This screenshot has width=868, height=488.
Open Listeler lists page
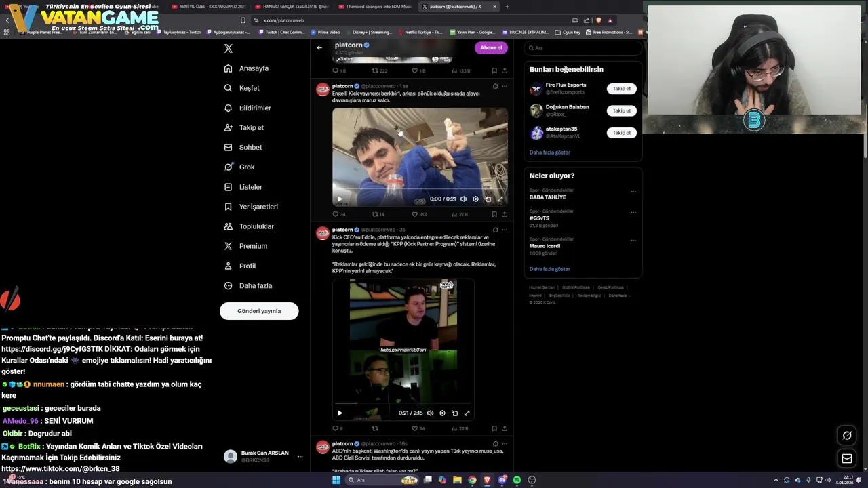[243, 187]
